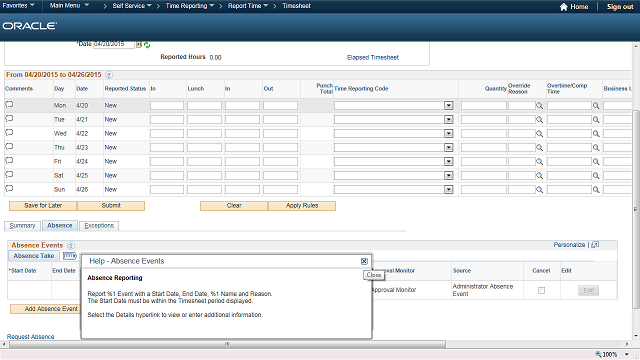Image resolution: width=640 pixels, height=360 pixels.
Task: Look up Override Reason for Thu row
Action: point(540,147)
